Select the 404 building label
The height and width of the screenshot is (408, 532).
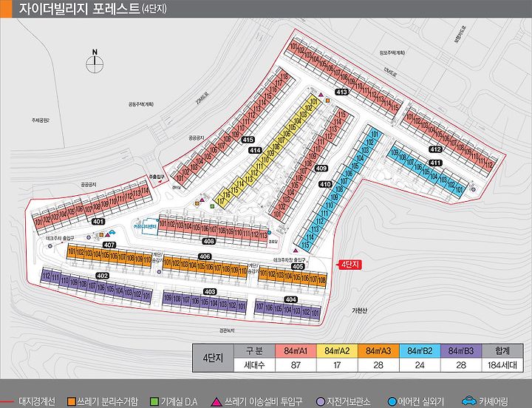(291, 299)
